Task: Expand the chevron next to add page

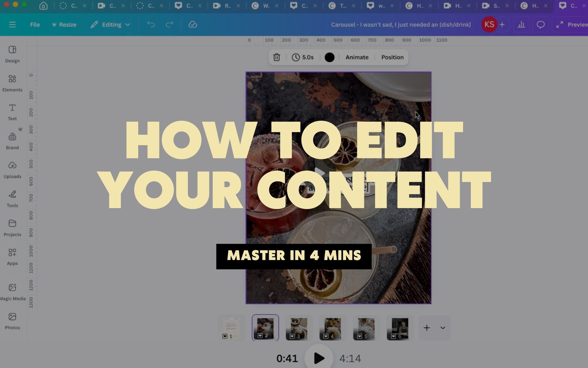Action: point(443,328)
